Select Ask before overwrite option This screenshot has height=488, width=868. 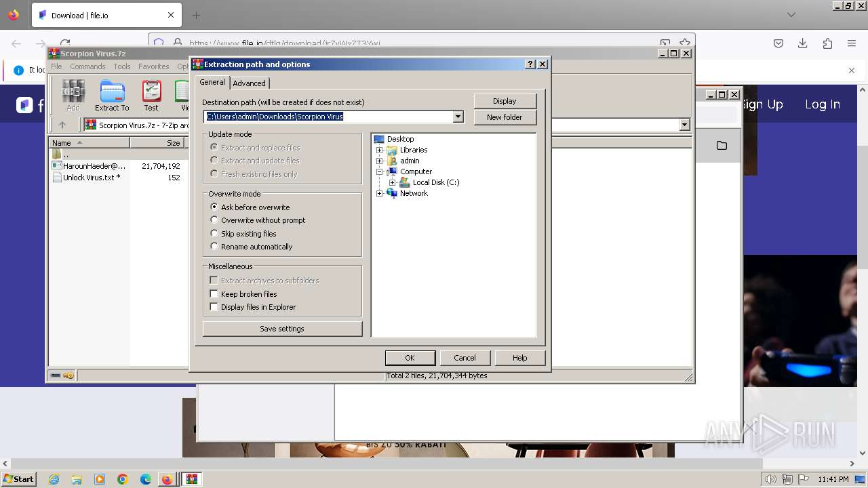click(250, 207)
